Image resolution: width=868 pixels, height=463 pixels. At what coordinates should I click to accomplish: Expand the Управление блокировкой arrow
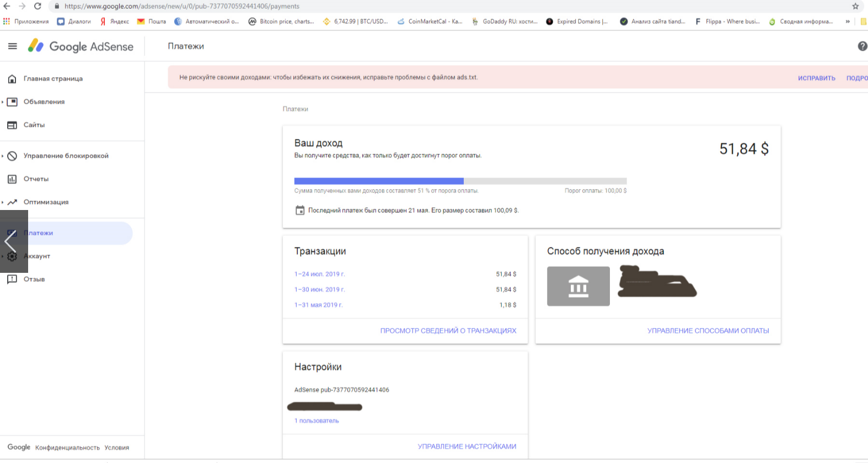point(3,156)
